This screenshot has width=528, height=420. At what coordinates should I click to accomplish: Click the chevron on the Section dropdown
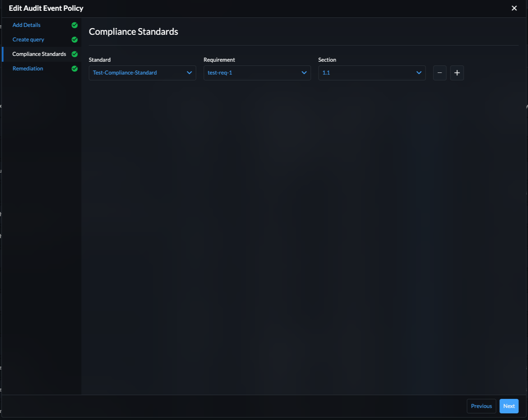click(419, 72)
